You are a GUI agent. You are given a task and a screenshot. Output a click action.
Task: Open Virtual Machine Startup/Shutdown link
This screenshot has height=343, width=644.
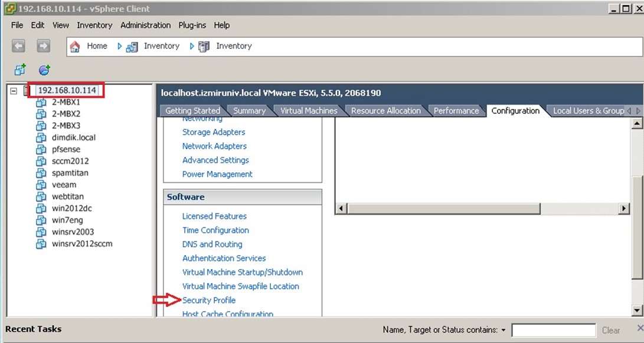243,272
